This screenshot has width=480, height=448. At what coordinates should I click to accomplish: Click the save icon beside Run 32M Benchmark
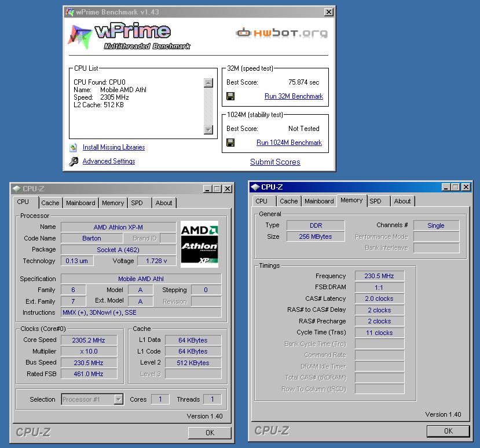230,96
